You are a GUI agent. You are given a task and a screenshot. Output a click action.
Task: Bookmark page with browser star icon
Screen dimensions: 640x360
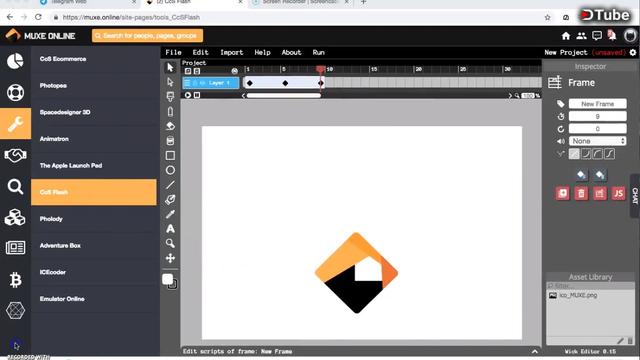click(x=547, y=18)
